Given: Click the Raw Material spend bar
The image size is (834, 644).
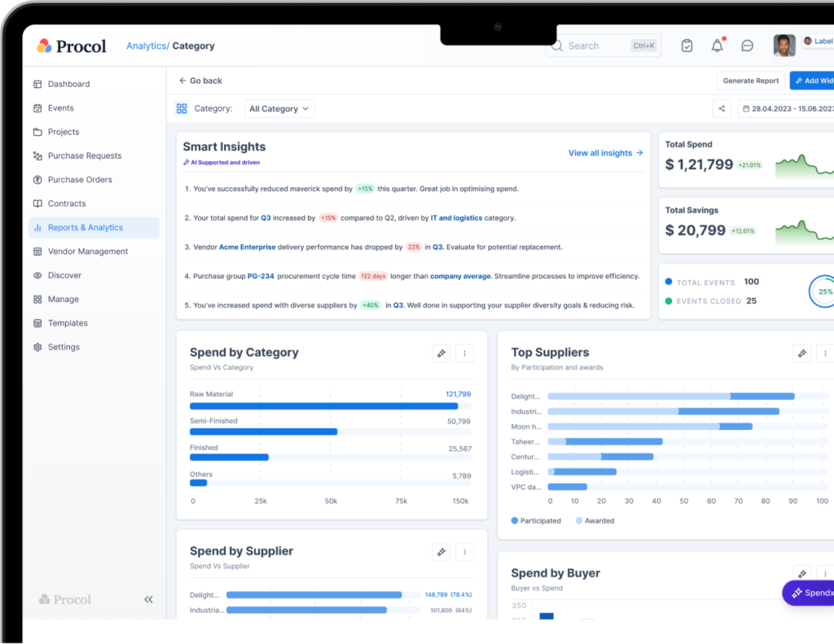Looking at the screenshot, I should pos(323,405).
